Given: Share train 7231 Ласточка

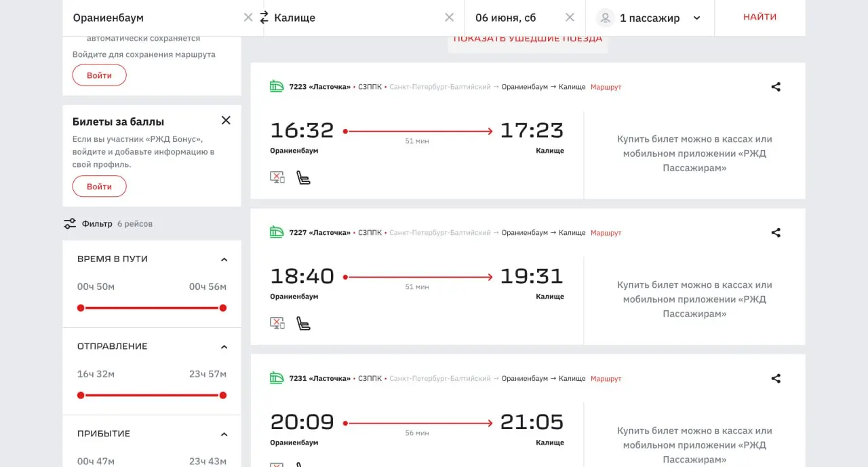Looking at the screenshot, I should tap(776, 379).
